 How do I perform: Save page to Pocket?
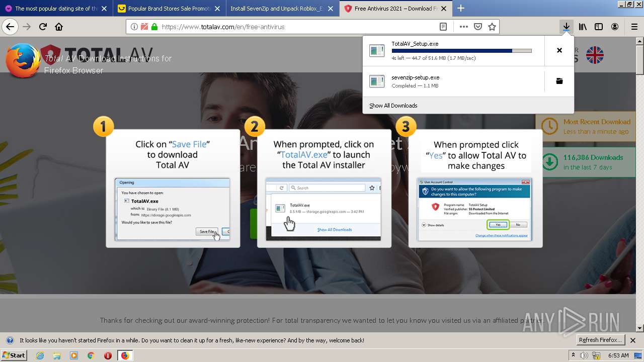pyautogui.click(x=478, y=27)
